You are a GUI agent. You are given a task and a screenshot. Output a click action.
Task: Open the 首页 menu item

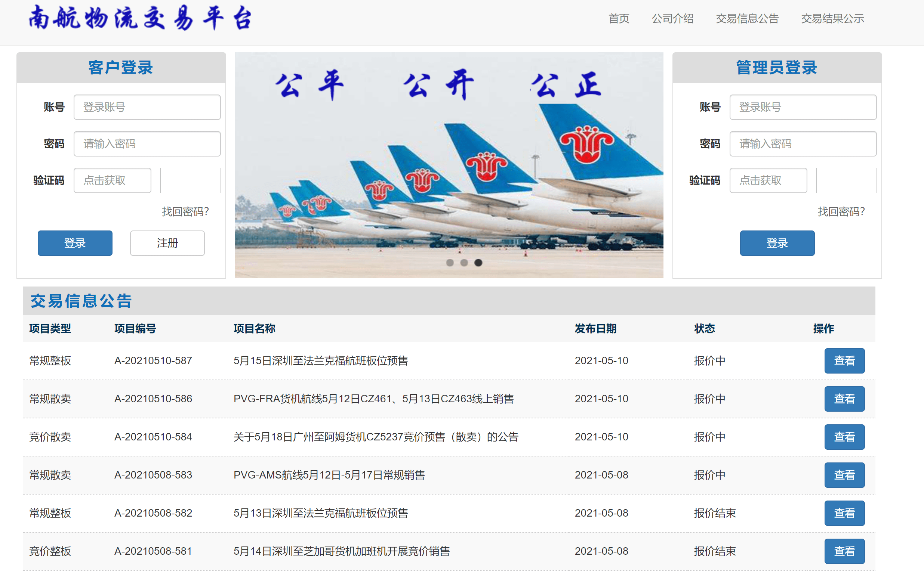click(619, 19)
